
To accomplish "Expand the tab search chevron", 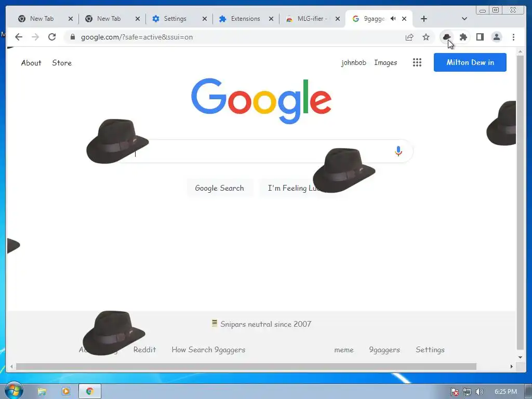I will click(x=464, y=19).
